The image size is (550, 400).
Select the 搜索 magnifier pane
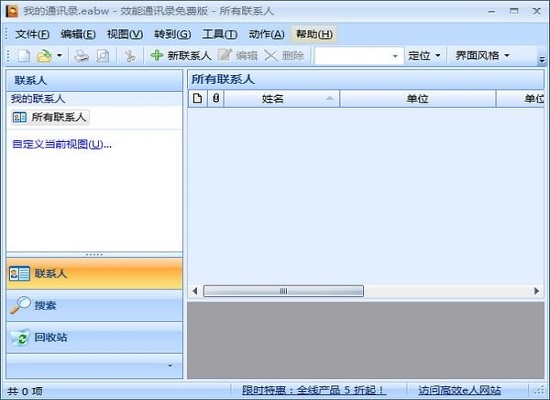94,306
